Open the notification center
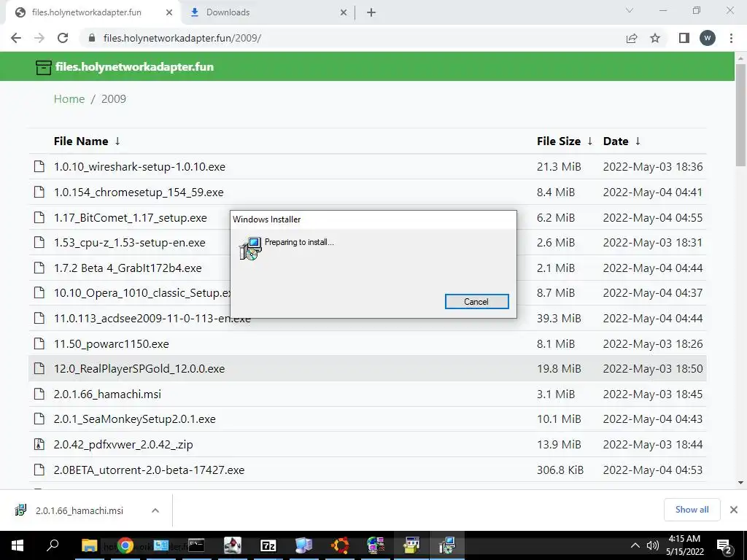 [x=724, y=545]
